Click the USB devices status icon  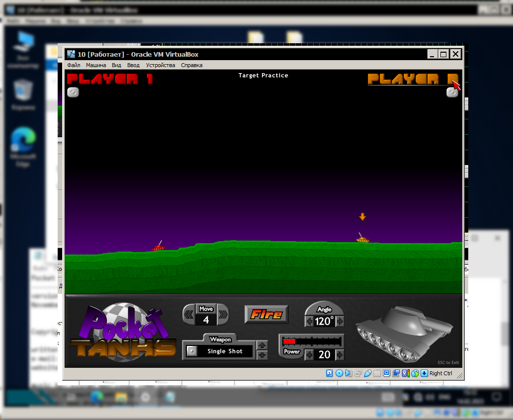[368, 373]
